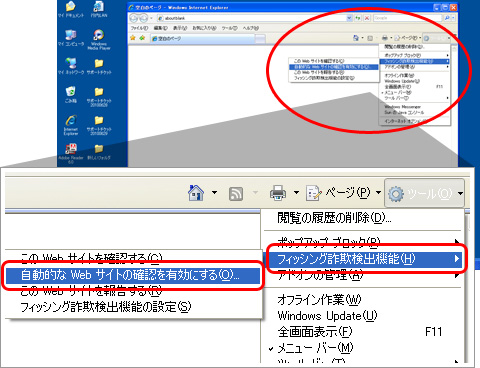Open the マイ コンピュータ desktop icon
Screen dimensions: 480x368
click(71, 37)
